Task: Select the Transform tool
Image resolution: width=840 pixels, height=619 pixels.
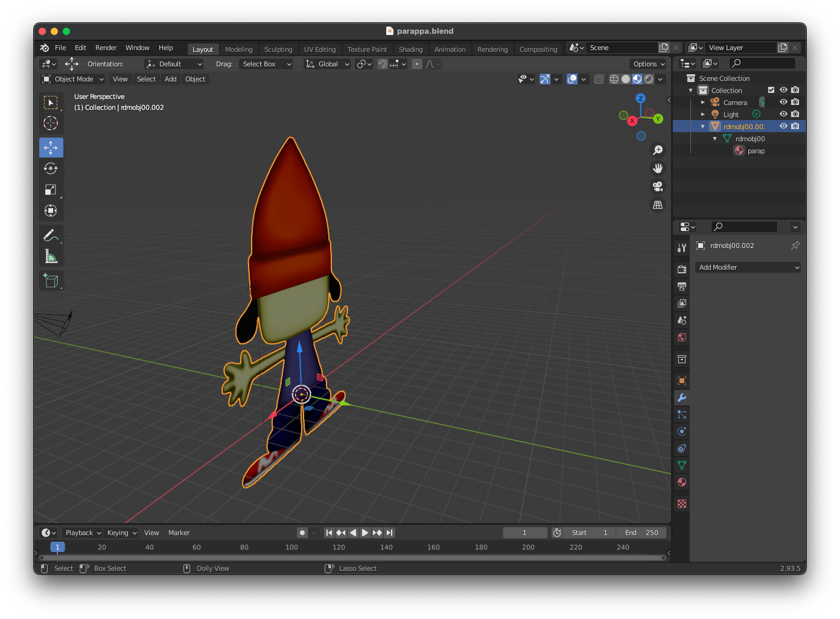Action: click(x=51, y=211)
